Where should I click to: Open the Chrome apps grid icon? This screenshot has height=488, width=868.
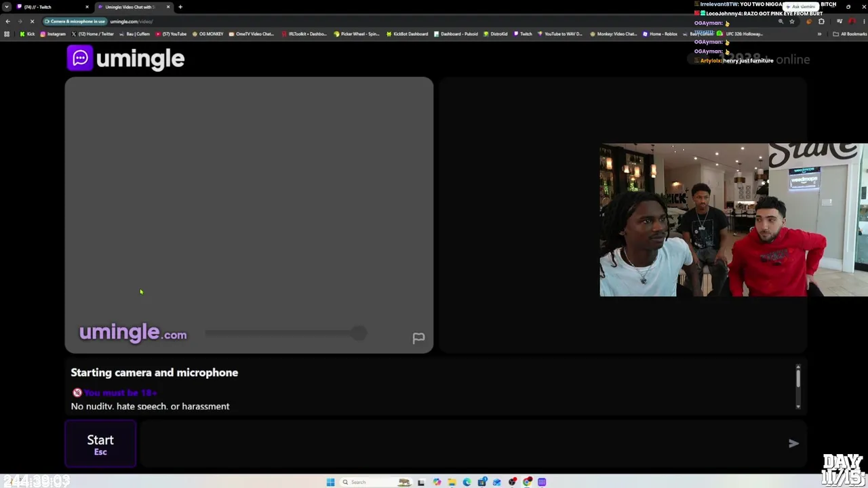click(x=7, y=34)
